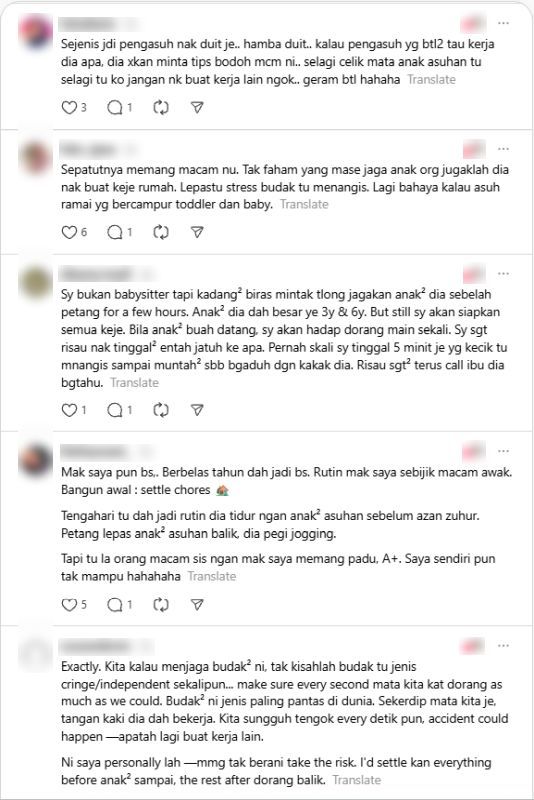Like the comment starting "Mak saya pun bs"
This screenshot has height=800, width=534.
coord(69,605)
